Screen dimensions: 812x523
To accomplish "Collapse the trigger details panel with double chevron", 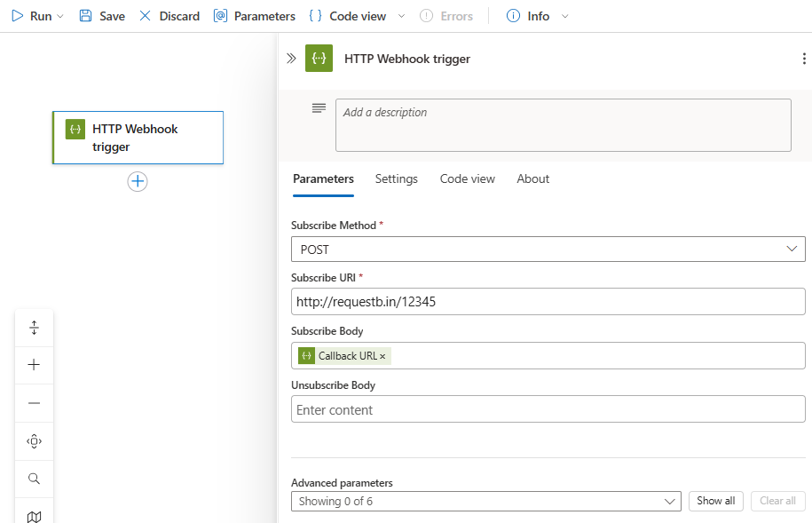I will click(291, 59).
